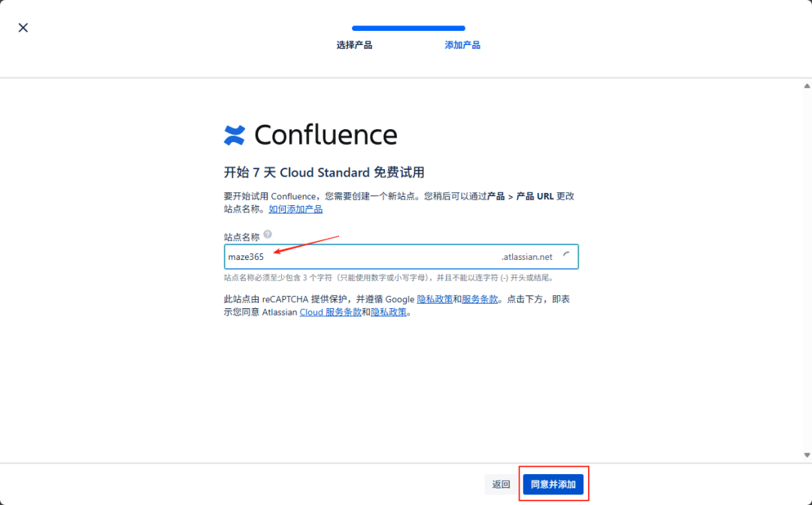Click the .atlassian.net domain suffix
This screenshot has height=505, width=812.
[526, 257]
